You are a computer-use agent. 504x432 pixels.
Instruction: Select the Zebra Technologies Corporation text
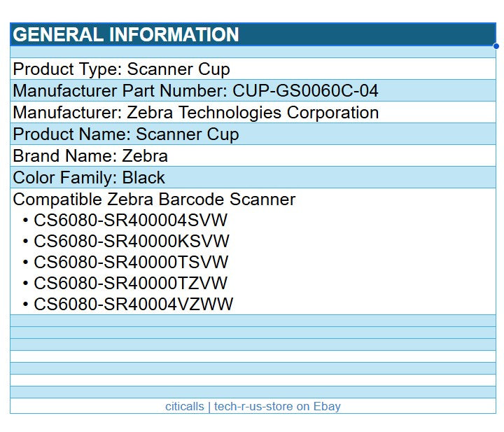click(252, 112)
